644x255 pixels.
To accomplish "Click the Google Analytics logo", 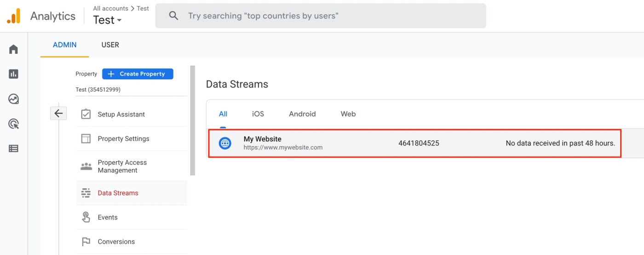I will coord(14,16).
